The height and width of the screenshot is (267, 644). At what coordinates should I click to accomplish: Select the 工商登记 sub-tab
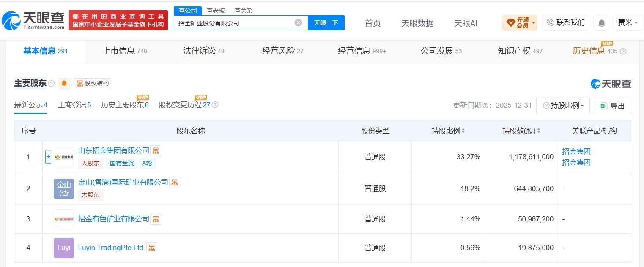click(x=74, y=105)
